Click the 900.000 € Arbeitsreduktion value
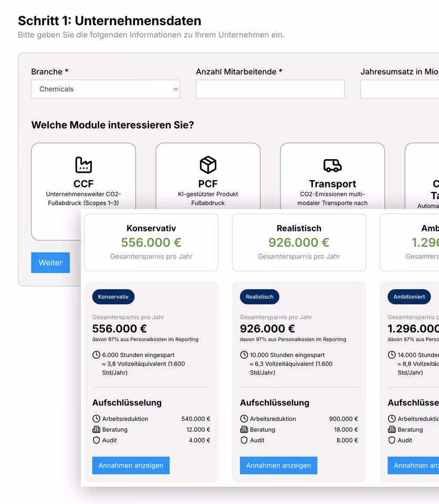The height and width of the screenshot is (504, 439). pyautogui.click(x=343, y=419)
